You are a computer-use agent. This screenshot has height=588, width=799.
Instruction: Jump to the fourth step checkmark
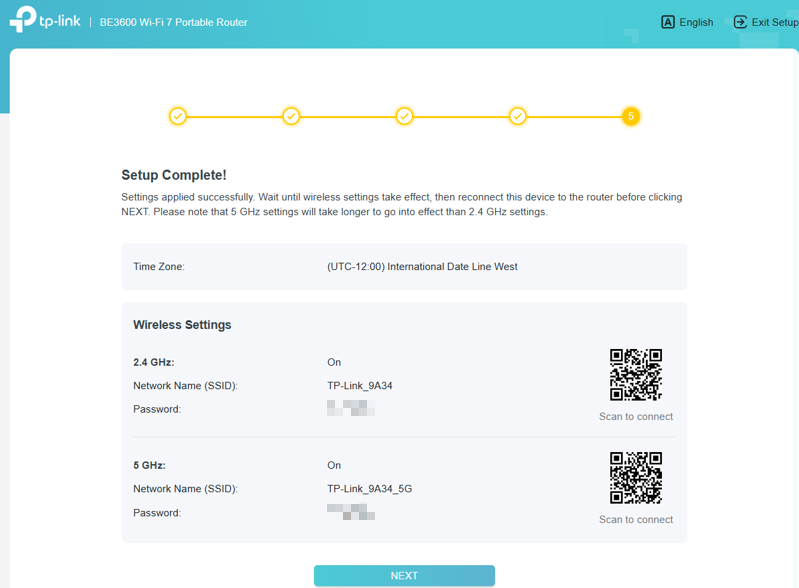click(x=518, y=116)
